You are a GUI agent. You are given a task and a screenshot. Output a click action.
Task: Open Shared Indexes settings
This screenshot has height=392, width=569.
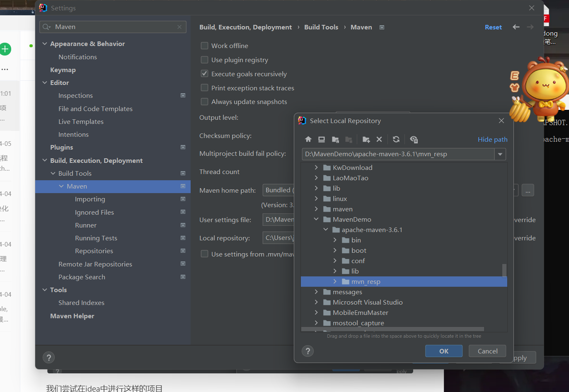(x=81, y=302)
